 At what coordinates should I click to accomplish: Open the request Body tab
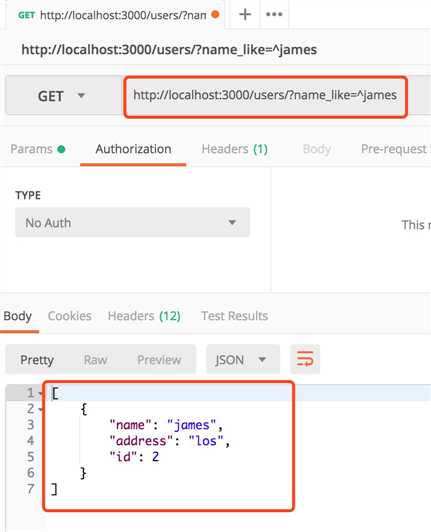pos(317,149)
